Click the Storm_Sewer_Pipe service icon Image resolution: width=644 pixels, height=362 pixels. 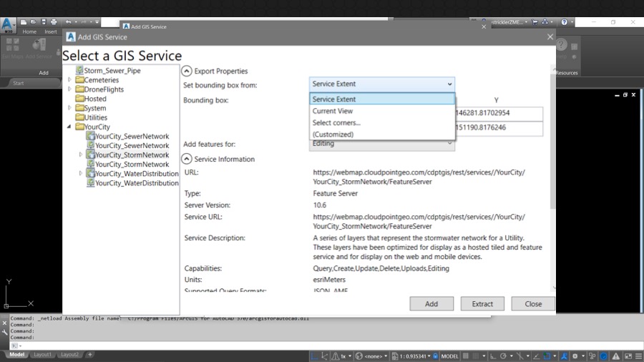coord(79,70)
